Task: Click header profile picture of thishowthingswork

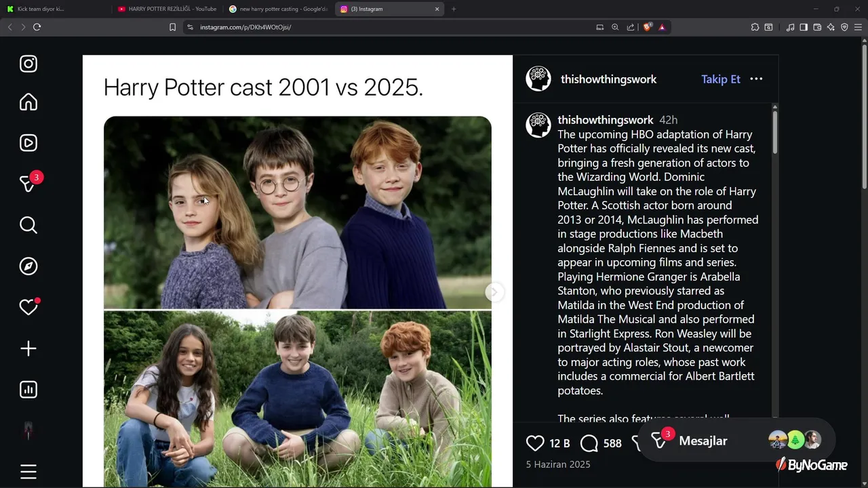Action: (x=538, y=79)
